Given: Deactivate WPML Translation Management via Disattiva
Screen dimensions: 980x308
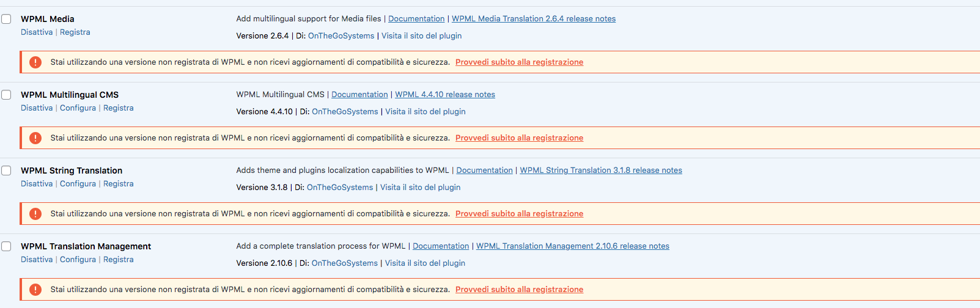Looking at the screenshot, I should [x=37, y=260].
